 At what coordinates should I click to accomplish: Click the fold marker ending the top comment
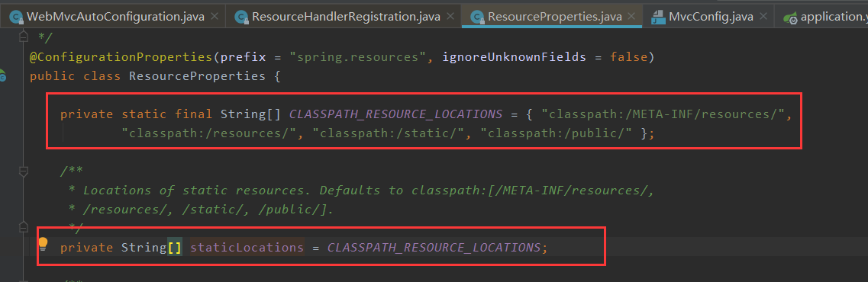pos(23,37)
